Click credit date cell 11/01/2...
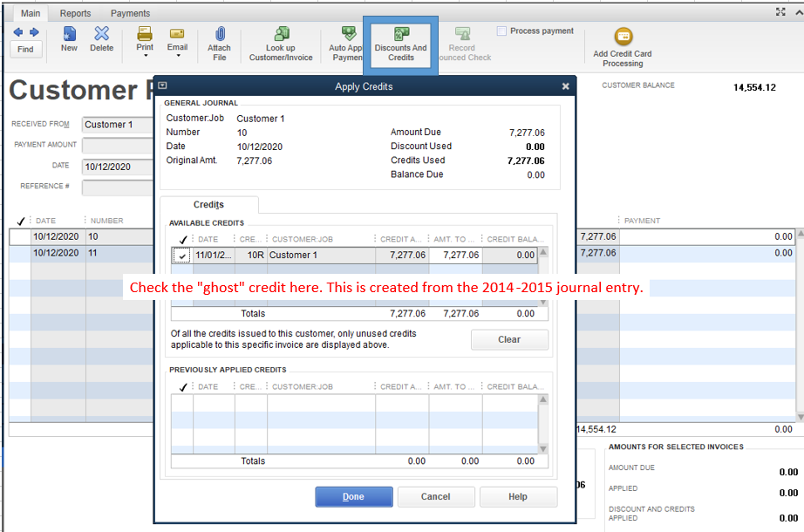This screenshot has width=804, height=532. click(x=214, y=255)
